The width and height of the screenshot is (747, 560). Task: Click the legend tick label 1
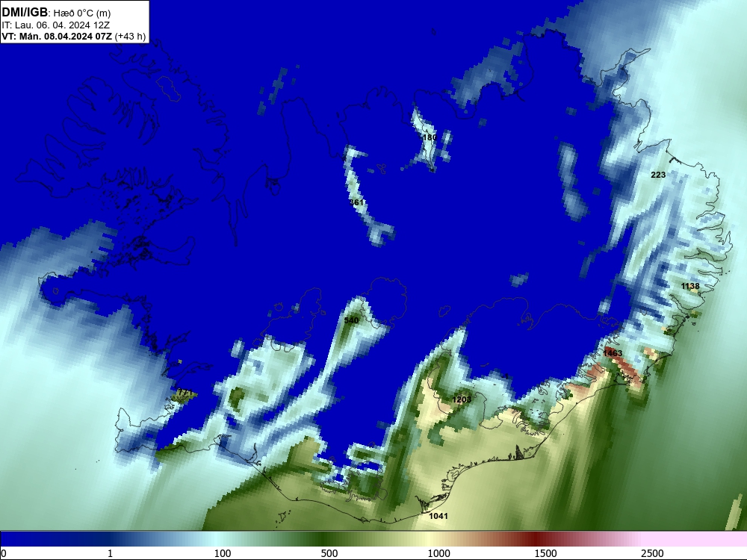(110, 553)
